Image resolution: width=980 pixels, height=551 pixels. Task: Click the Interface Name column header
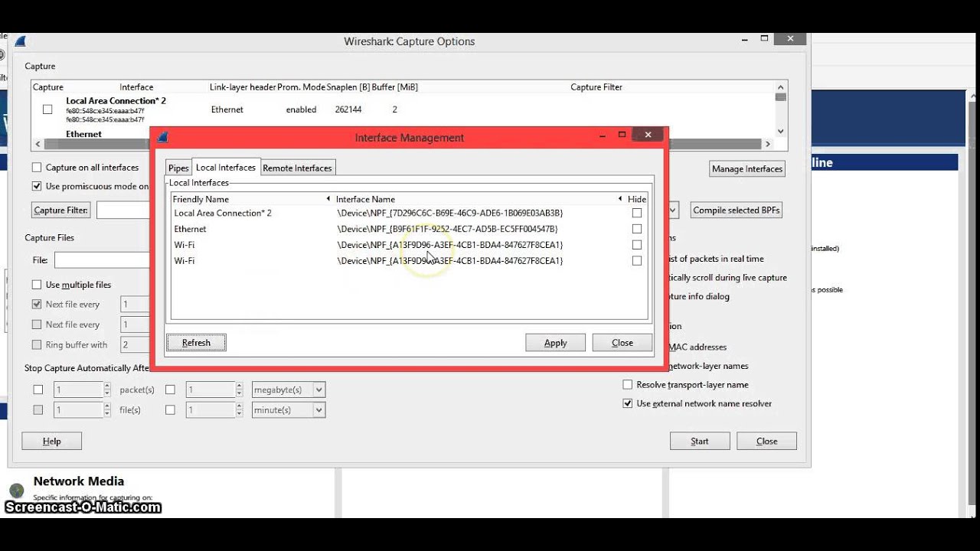tap(479, 199)
